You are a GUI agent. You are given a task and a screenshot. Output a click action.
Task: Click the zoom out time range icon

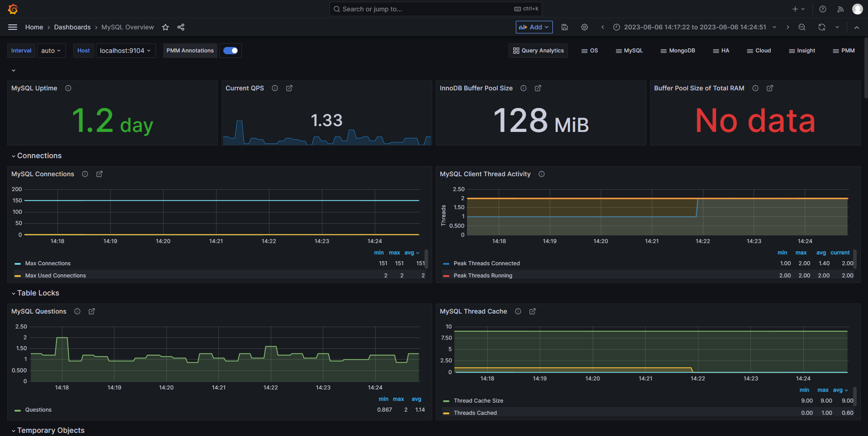802,27
